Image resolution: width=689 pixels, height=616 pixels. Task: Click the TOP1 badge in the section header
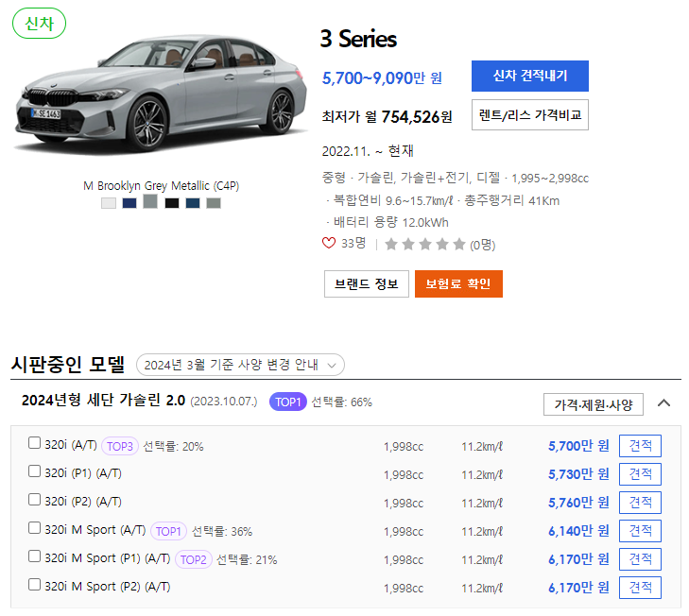(x=288, y=402)
